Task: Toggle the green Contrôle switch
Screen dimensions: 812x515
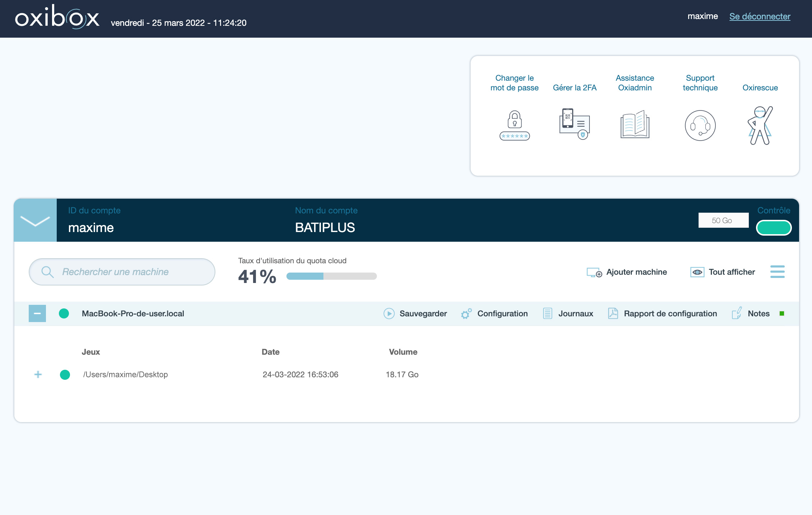Action: pyautogui.click(x=774, y=228)
